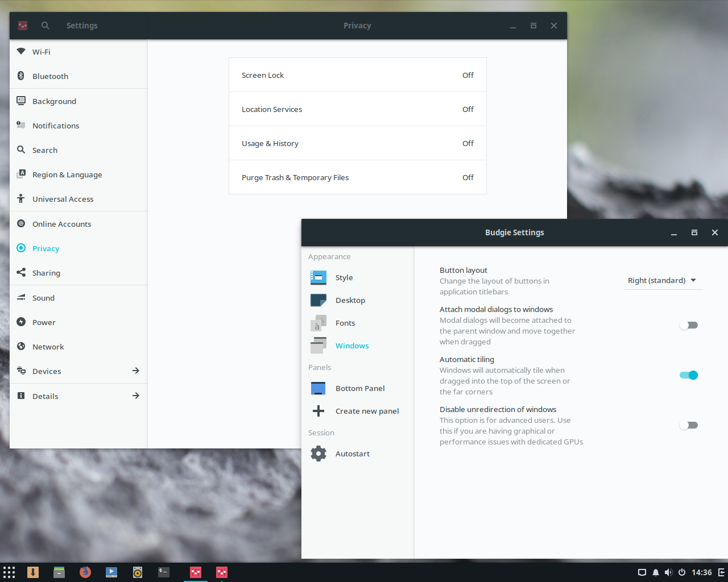Expand Devices submenu arrow

[135, 371]
